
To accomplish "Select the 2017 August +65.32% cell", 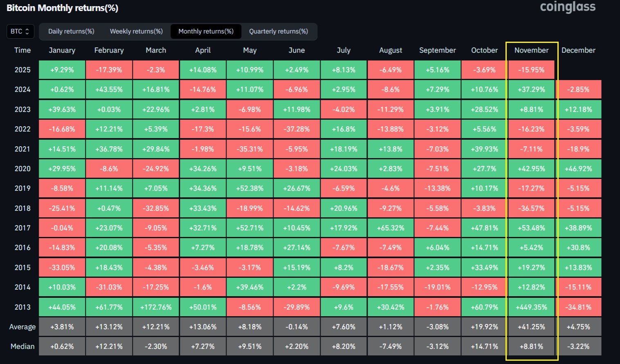I will (x=391, y=228).
